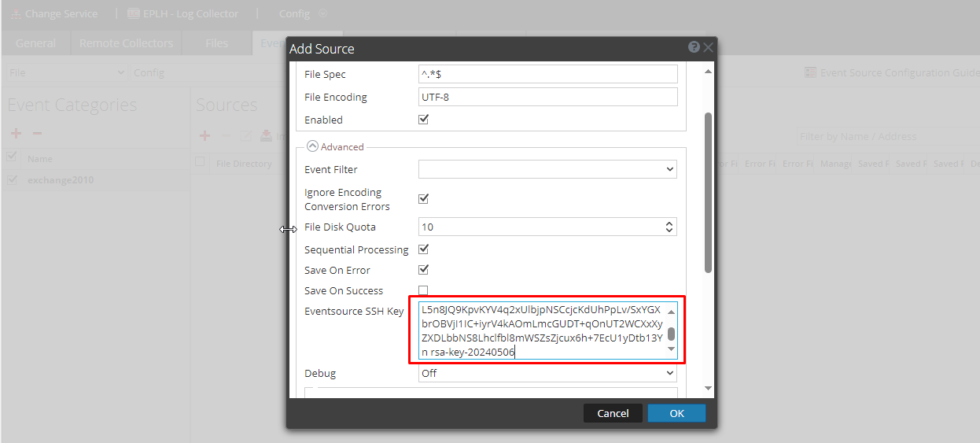Screen dimensions: 980x443
Task: Enable the Save On Success checkbox
Action: [x=423, y=290]
